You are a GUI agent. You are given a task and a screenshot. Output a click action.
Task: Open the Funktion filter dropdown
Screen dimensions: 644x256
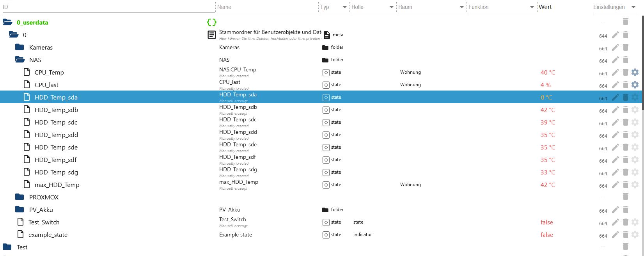coord(532,7)
